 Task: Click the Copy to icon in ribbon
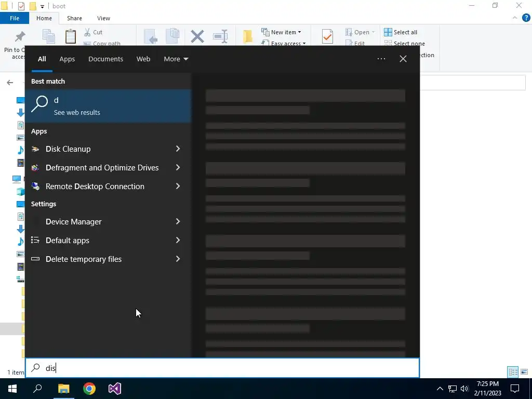point(172,36)
